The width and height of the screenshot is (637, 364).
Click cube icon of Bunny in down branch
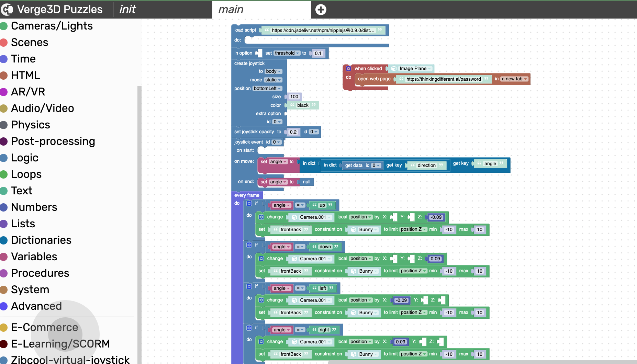(354, 271)
